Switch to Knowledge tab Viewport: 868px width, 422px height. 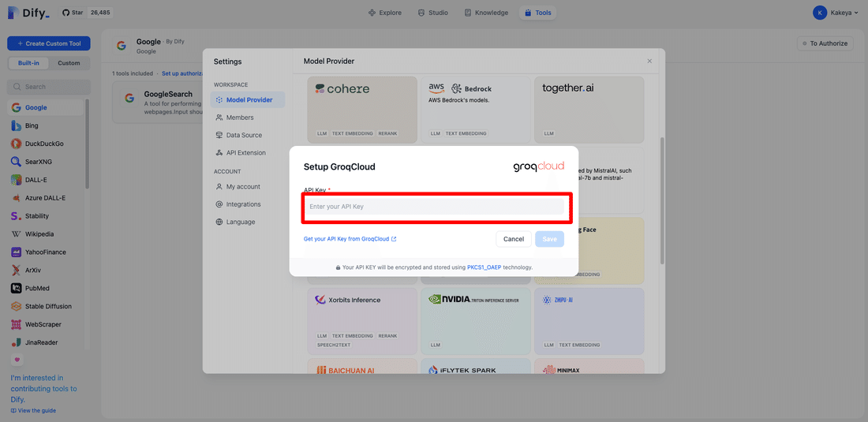click(486, 13)
